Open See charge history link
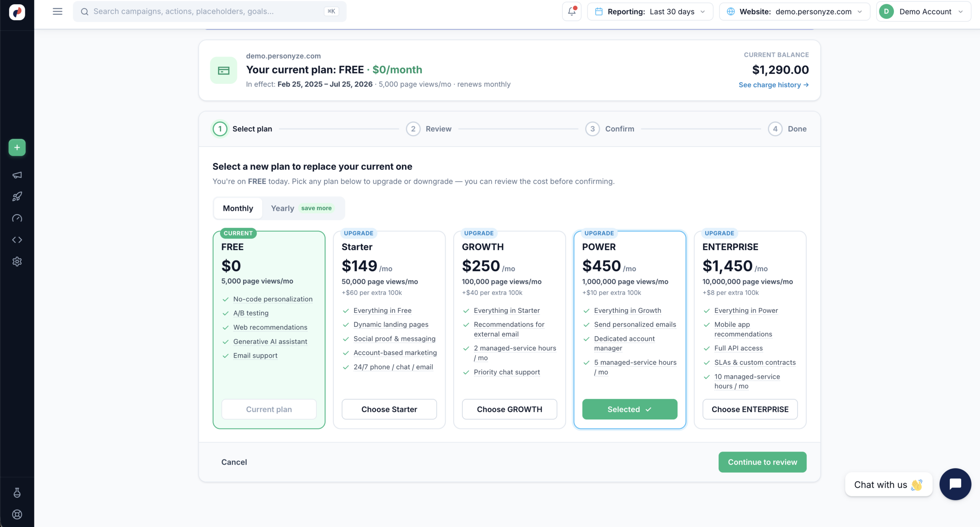 coord(774,85)
